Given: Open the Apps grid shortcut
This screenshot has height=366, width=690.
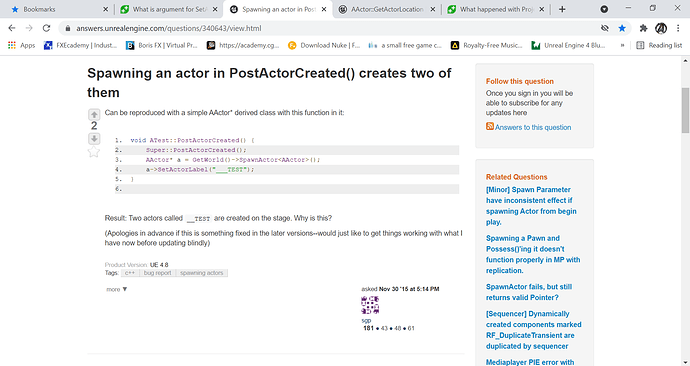Looking at the screenshot, I should coord(22,45).
